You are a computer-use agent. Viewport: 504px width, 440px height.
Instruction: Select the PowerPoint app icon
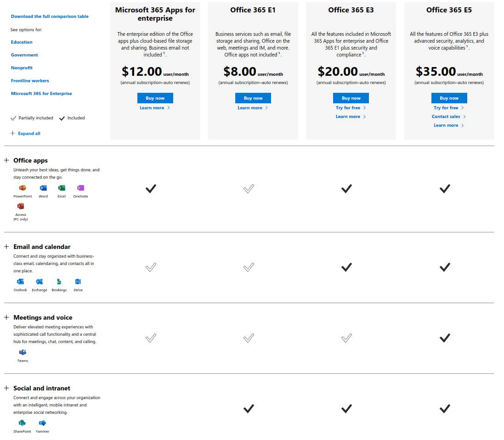pos(22,188)
